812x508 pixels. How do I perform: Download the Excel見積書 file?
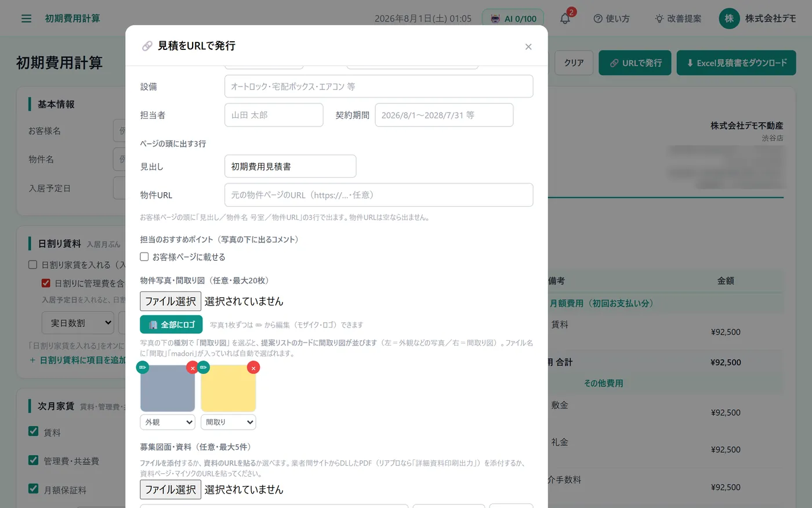[737, 63]
